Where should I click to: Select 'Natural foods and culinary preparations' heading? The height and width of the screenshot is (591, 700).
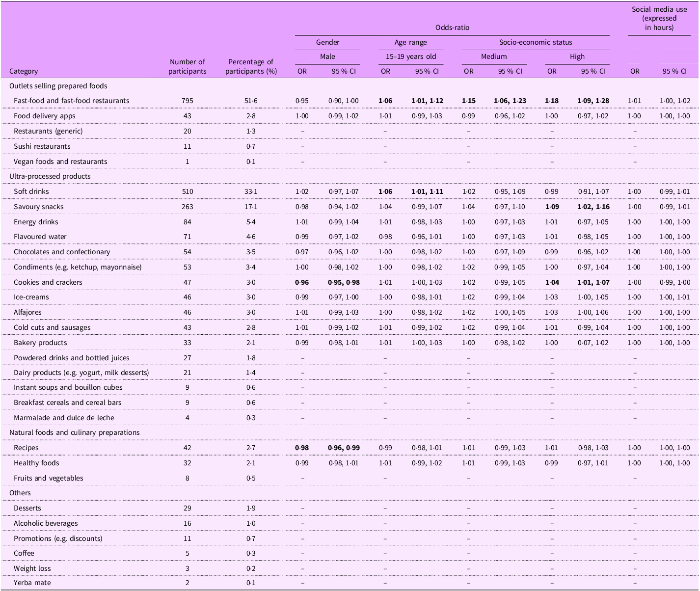pyautogui.click(x=74, y=432)
